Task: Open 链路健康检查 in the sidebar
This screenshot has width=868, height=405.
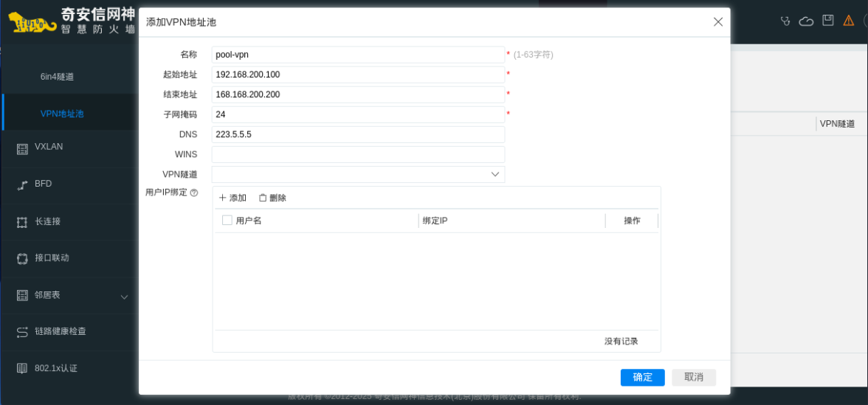Action: point(60,331)
